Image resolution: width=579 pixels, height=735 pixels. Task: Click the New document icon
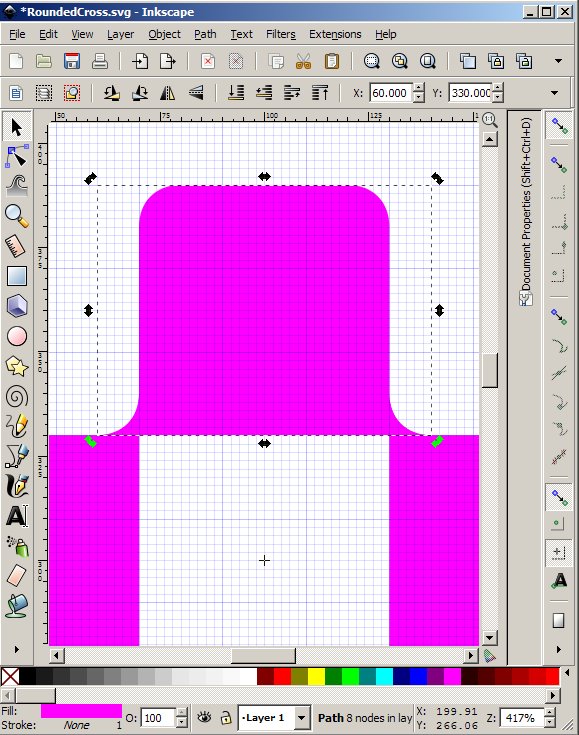(x=16, y=61)
